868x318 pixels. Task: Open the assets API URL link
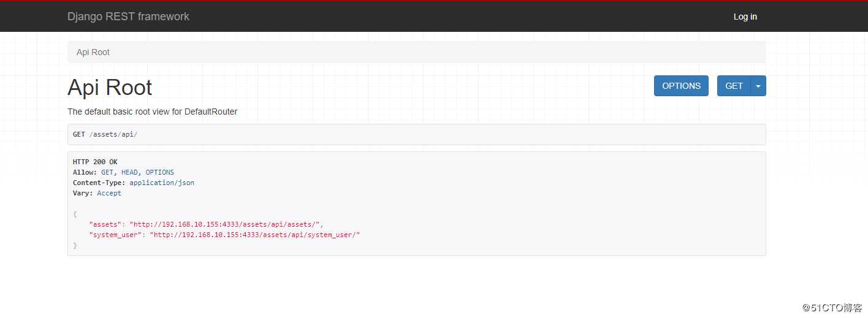tap(226, 224)
